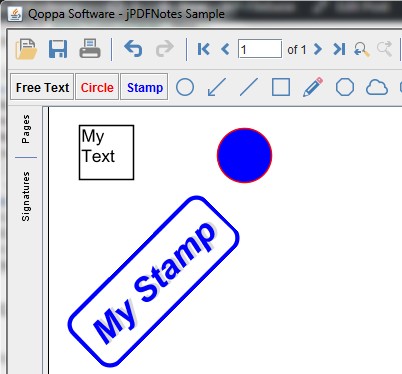Click the Java icon in title bar
402x374 pixels.
click(x=15, y=14)
